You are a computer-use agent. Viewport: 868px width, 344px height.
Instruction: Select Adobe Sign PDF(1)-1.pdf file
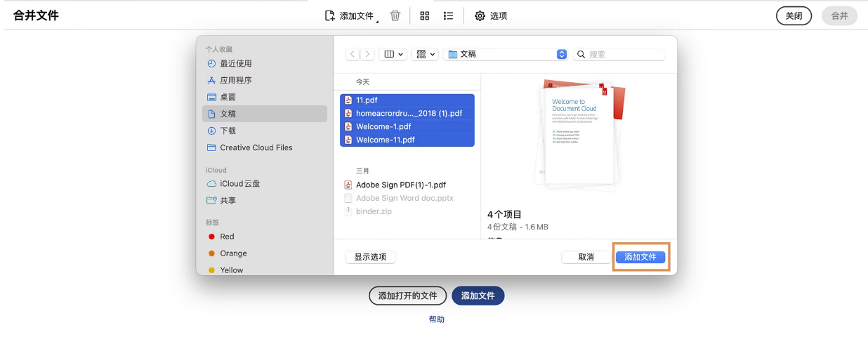(400, 185)
